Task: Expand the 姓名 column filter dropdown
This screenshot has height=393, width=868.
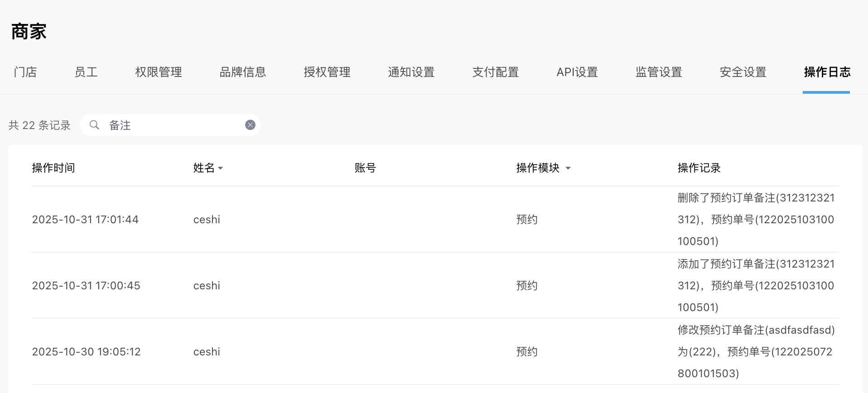Action: coord(220,168)
